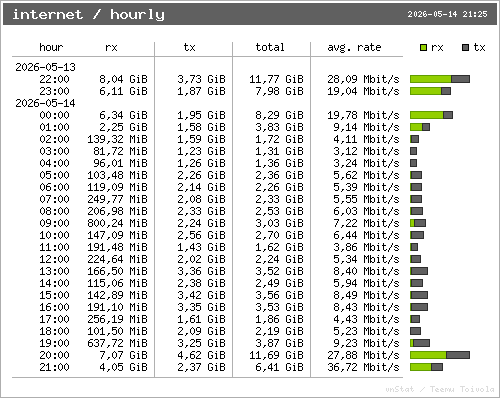Click the timestamp 2026-05-14 21:25

tap(447, 14)
